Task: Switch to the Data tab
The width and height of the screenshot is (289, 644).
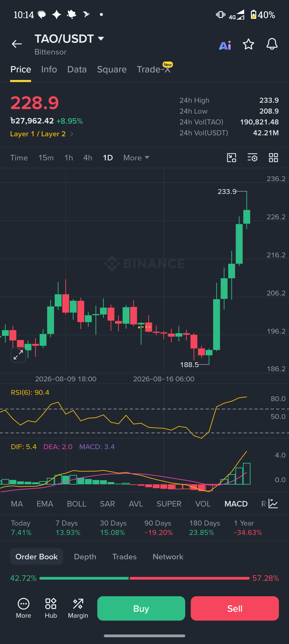Action: [77, 69]
